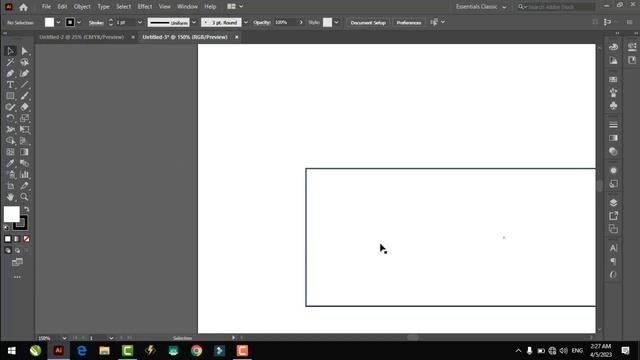Select the Shape Builder tool
The height and width of the screenshot is (360, 640).
coord(10,141)
